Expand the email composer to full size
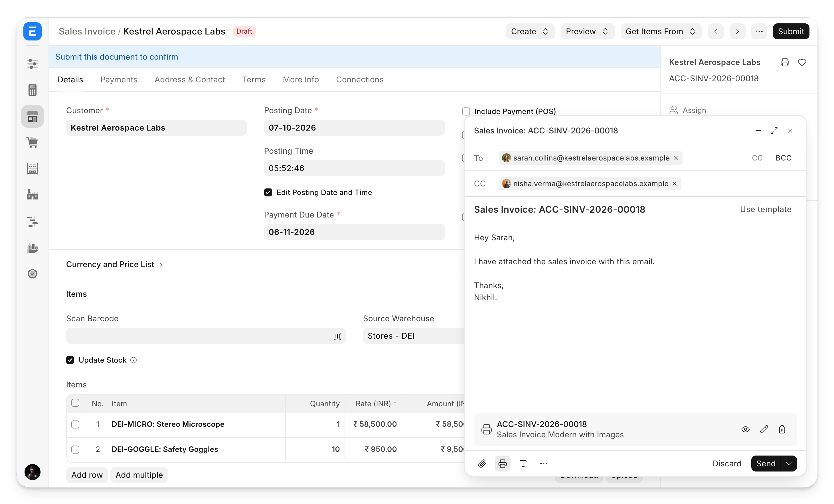The image size is (834, 504). [774, 131]
